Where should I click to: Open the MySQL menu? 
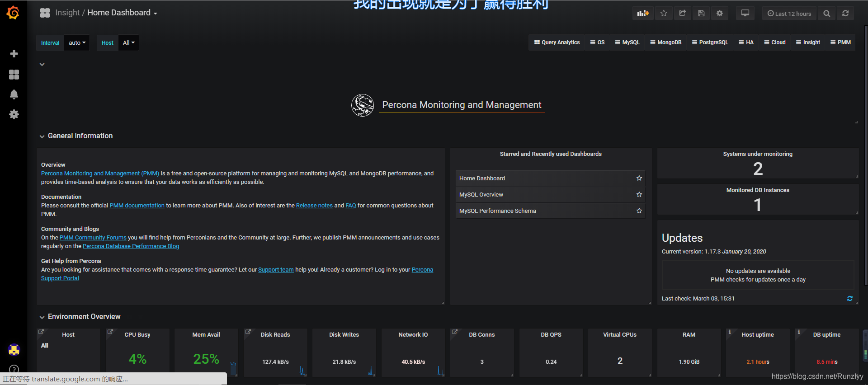[x=627, y=42]
